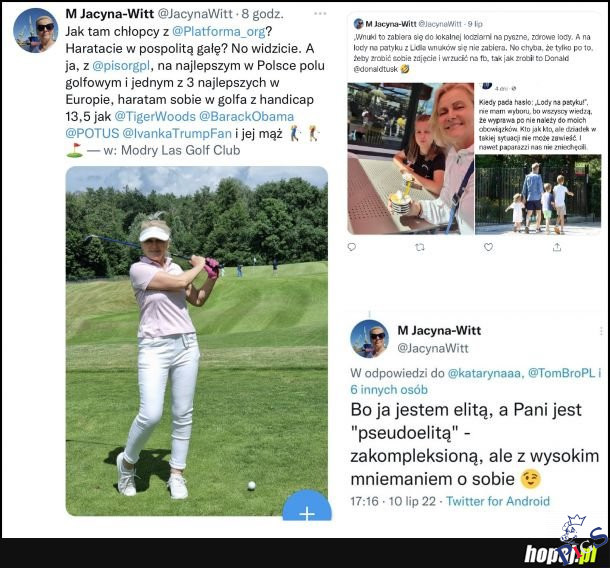Expand the '6 innych osób' recipients list
This screenshot has width=610, height=568.
pos(389,389)
